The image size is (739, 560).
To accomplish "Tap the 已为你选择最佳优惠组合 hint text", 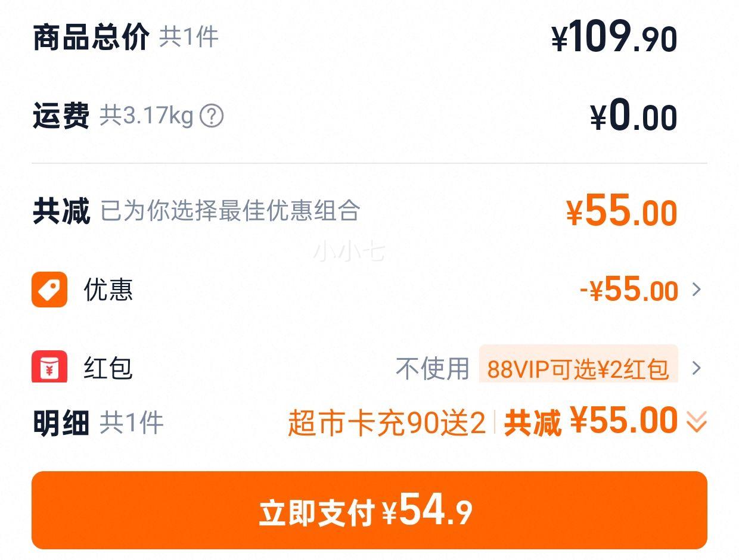I will pos(230,211).
